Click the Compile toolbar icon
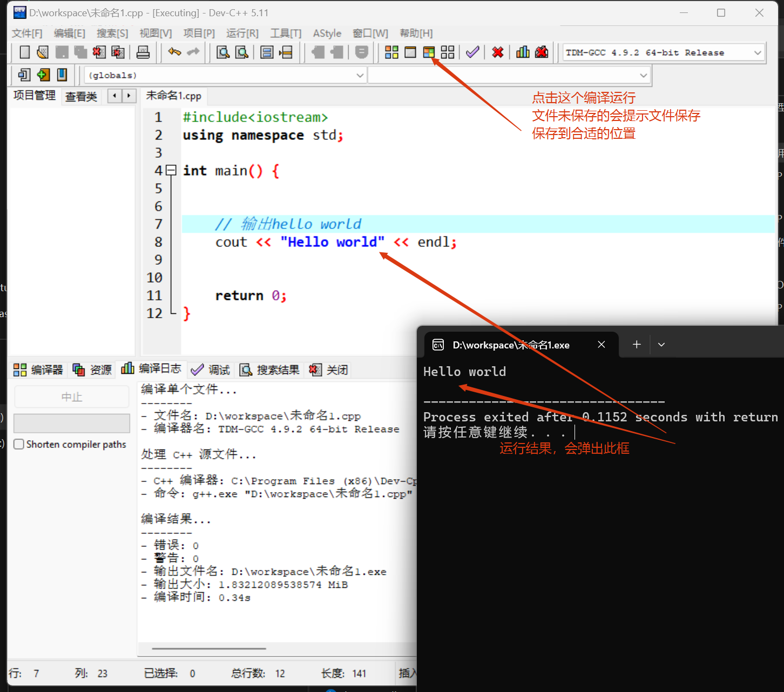This screenshot has width=784, height=692. (x=391, y=52)
